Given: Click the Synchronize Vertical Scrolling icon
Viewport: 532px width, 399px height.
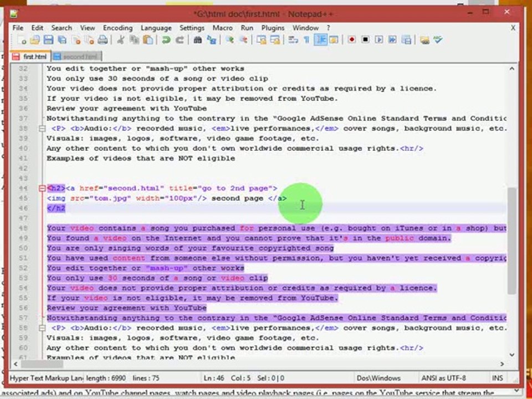Looking at the screenshot, I should [x=261, y=40].
